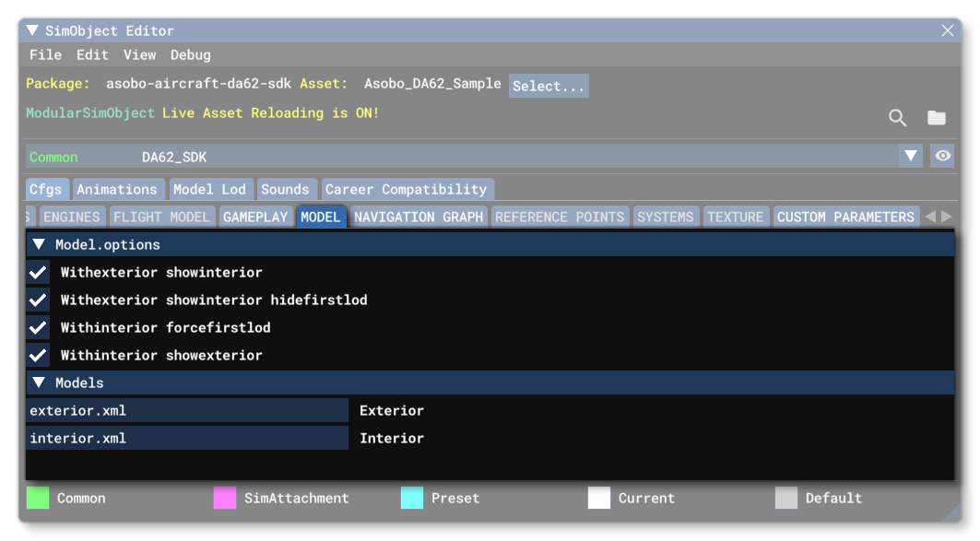Uncheck Withexterior showinterior option
Image resolution: width=980 pixels, height=541 pixels.
click(38, 272)
